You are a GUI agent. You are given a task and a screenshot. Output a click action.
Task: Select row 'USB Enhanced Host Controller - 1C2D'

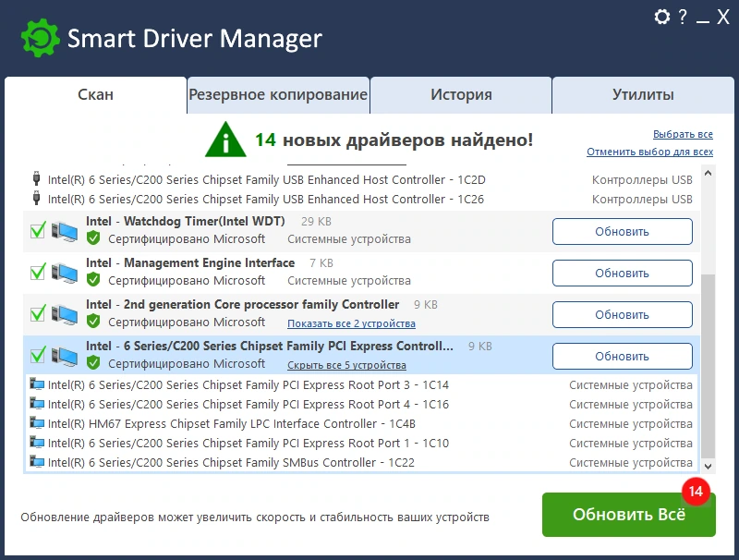361,179
